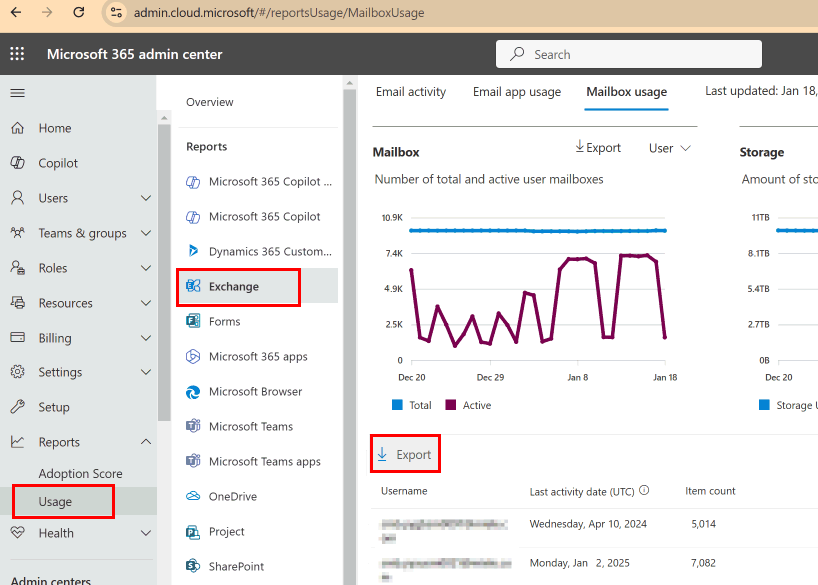Screen dimensions: 818x585
Task: Toggle the Total series in the chart legend
Action: pyautogui.click(x=411, y=405)
